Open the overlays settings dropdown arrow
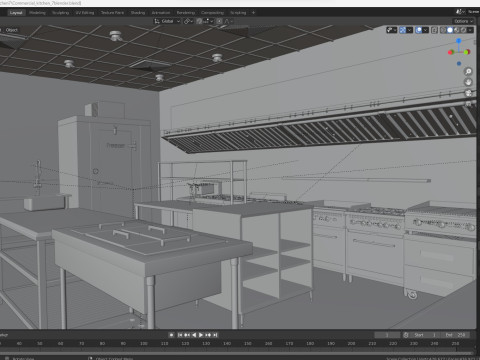 tap(425, 30)
